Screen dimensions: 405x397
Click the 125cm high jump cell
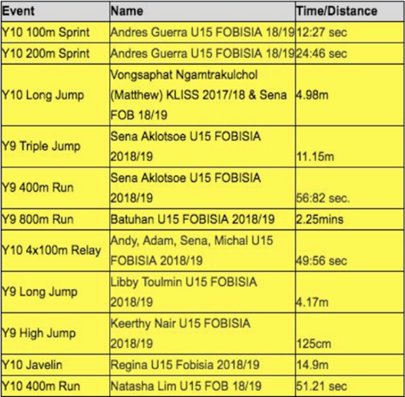tap(349, 333)
